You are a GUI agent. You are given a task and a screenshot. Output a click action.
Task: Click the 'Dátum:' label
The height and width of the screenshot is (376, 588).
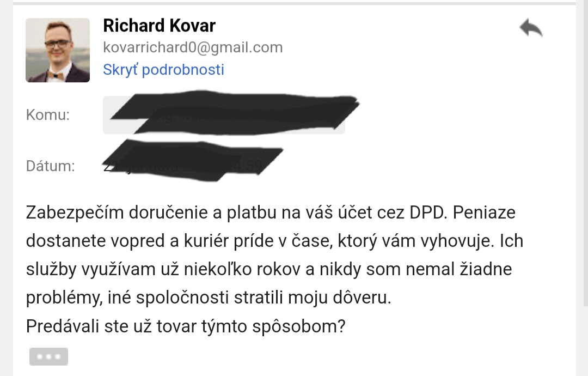pos(51,166)
